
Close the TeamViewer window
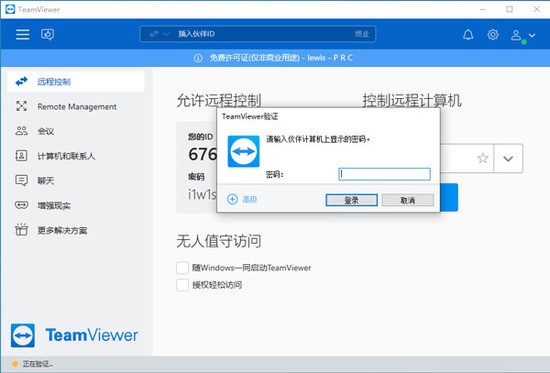click(x=536, y=9)
